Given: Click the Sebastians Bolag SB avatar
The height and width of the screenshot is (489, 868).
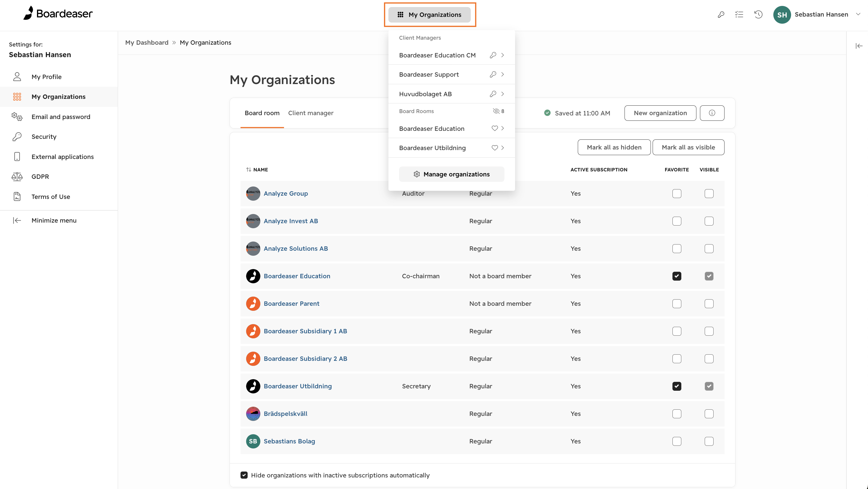Looking at the screenshot, I should 253,441.
